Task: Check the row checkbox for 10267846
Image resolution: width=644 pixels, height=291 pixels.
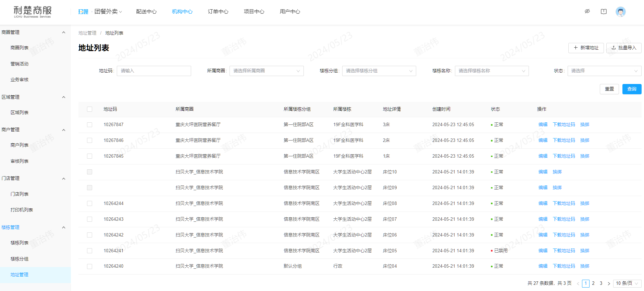Action: (x=89, y=141)
